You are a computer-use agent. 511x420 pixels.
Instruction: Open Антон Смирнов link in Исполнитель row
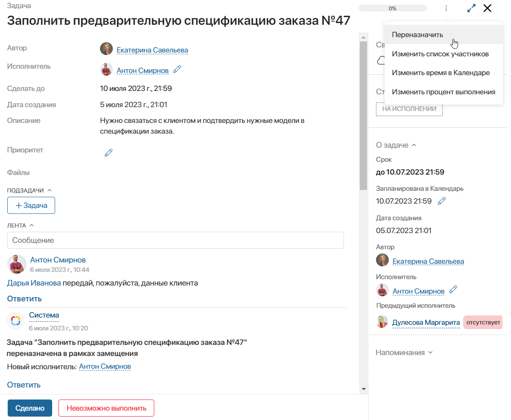tap(142, 71)
